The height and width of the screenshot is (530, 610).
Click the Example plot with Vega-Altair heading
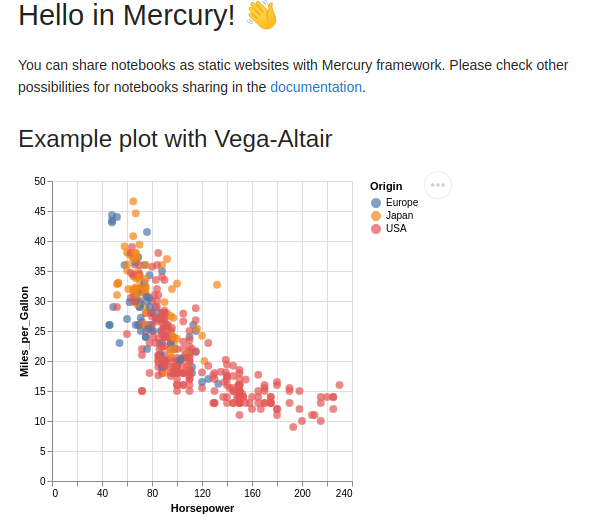pyautogui.click(x=175, y=139)
